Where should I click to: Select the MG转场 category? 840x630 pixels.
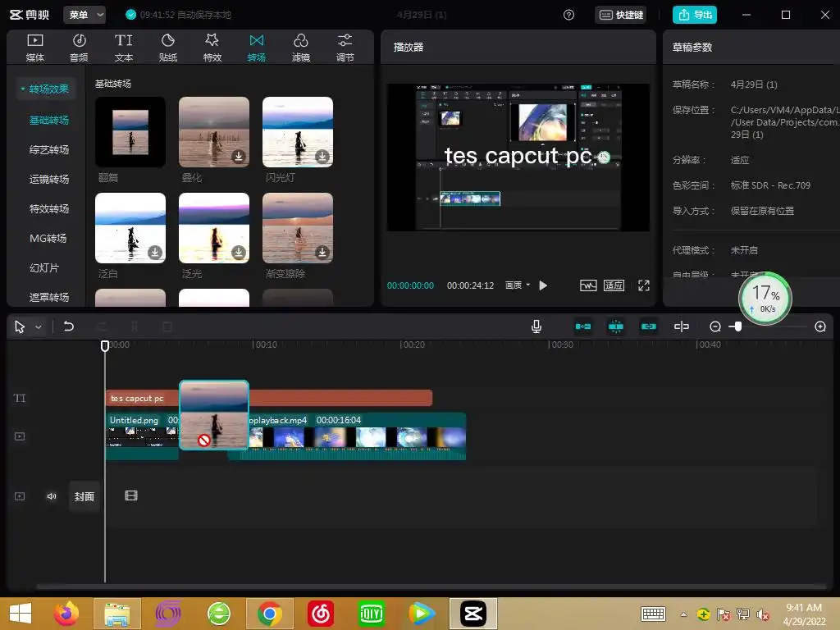(48, 238)
